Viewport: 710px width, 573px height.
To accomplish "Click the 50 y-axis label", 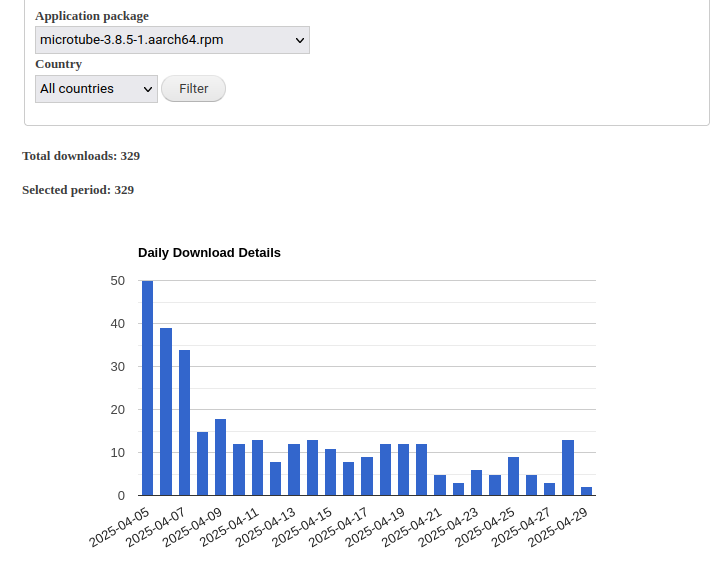I will pyautogui.click(x=117, y=281).
